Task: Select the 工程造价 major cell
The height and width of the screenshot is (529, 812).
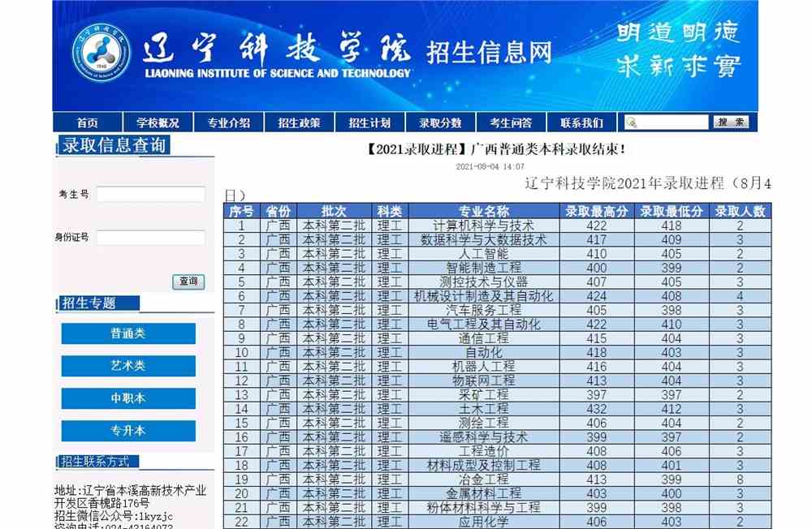Action: pyautogui.click(x=484, y=451)
